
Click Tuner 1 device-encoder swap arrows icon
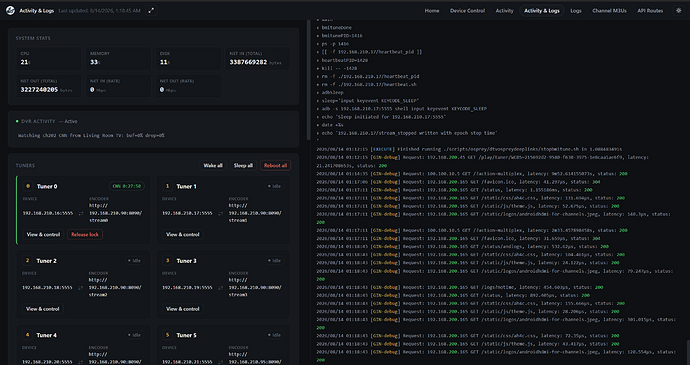click(x=220, y=213)
